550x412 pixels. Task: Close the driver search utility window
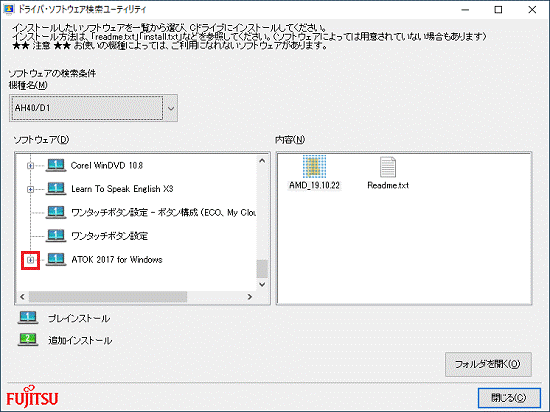pos(532,10)
